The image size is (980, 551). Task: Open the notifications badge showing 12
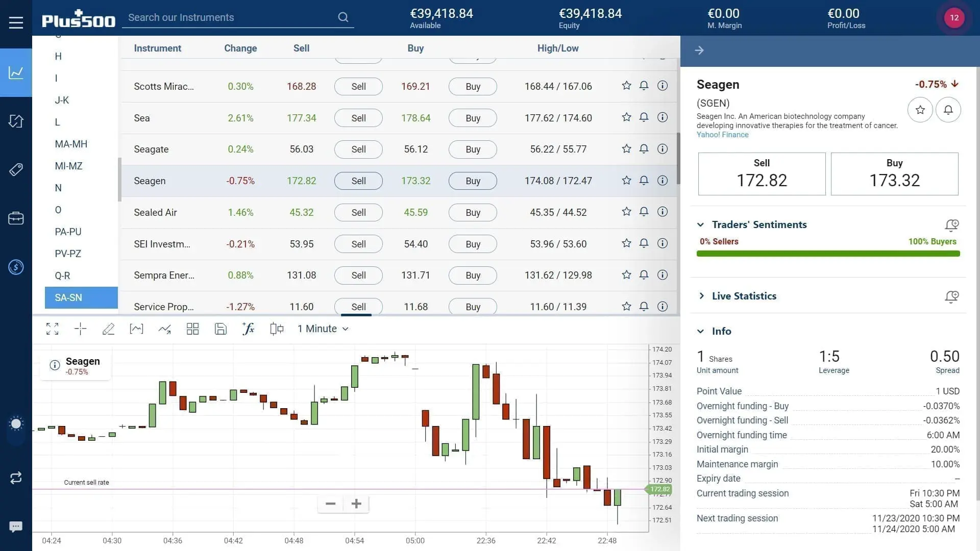tap(954, 17)
